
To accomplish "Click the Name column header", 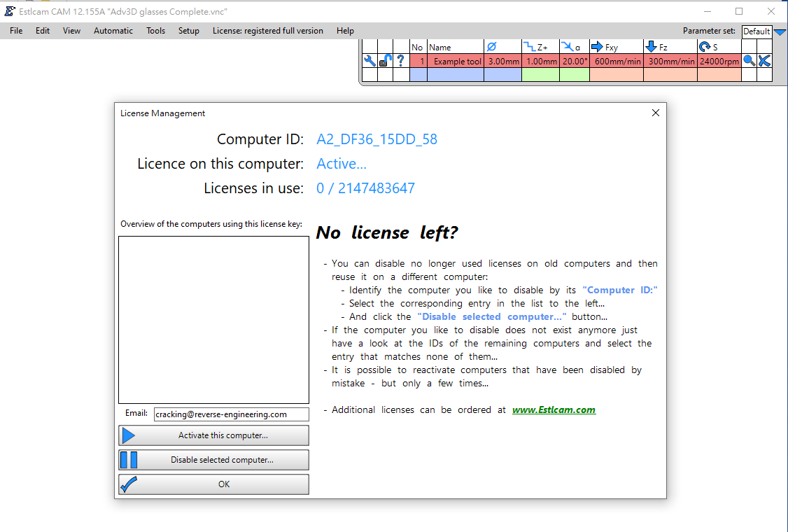I will pos(456,47).
